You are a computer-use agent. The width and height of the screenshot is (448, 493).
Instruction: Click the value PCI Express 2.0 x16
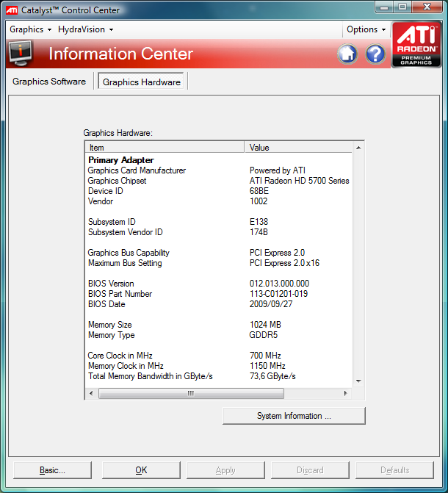point(284,263)
